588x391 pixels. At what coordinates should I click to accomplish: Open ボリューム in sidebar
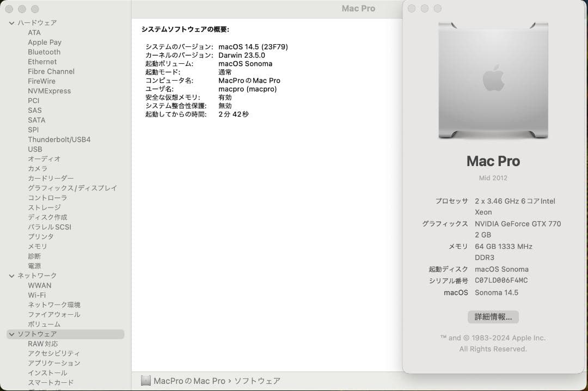44,325
